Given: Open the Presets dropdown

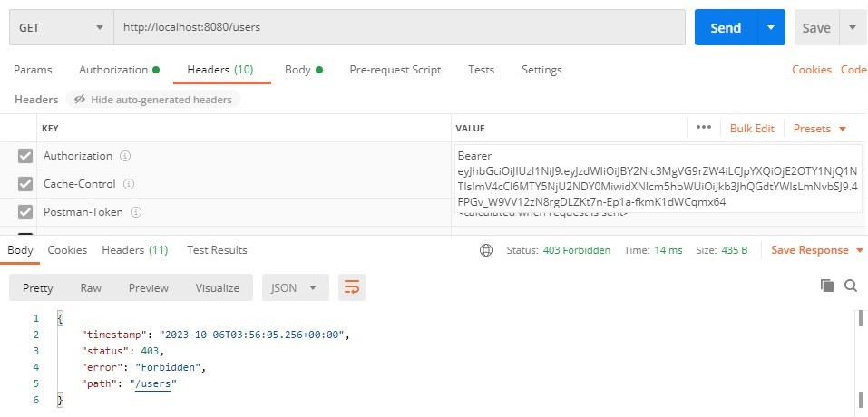Looking at the screenshot, I should 820,129.
